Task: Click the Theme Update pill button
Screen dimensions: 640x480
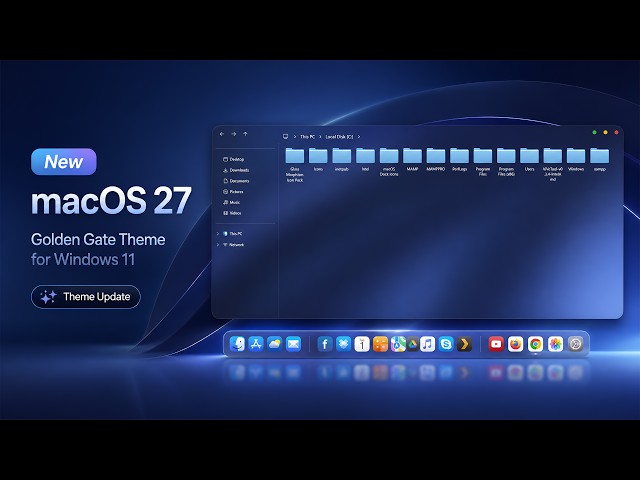Action: (86, 297)
